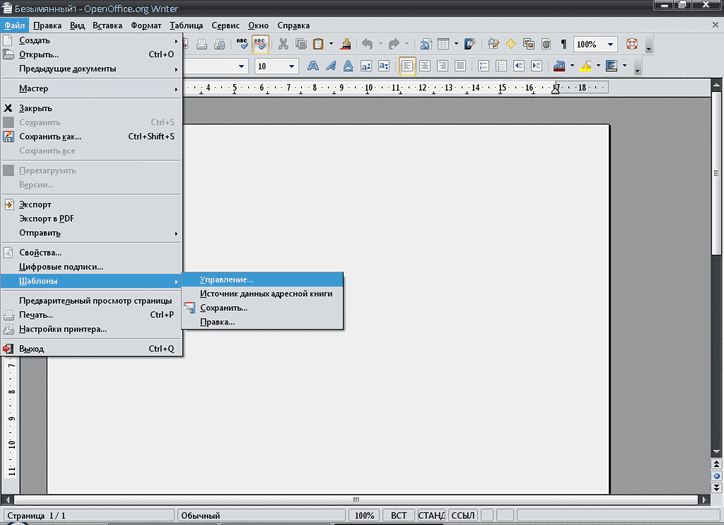
Task: Expand the Paste options dropdown arrow
Action: coord(331,44)
